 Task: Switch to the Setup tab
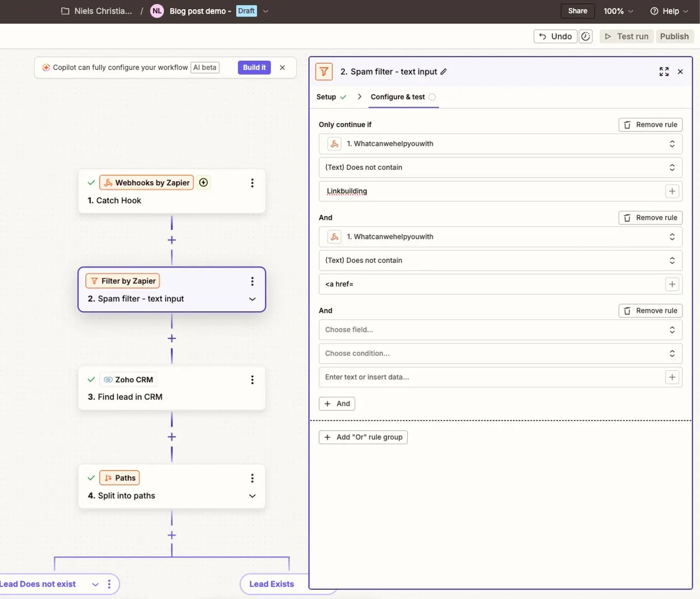click(x=326, y=97)
